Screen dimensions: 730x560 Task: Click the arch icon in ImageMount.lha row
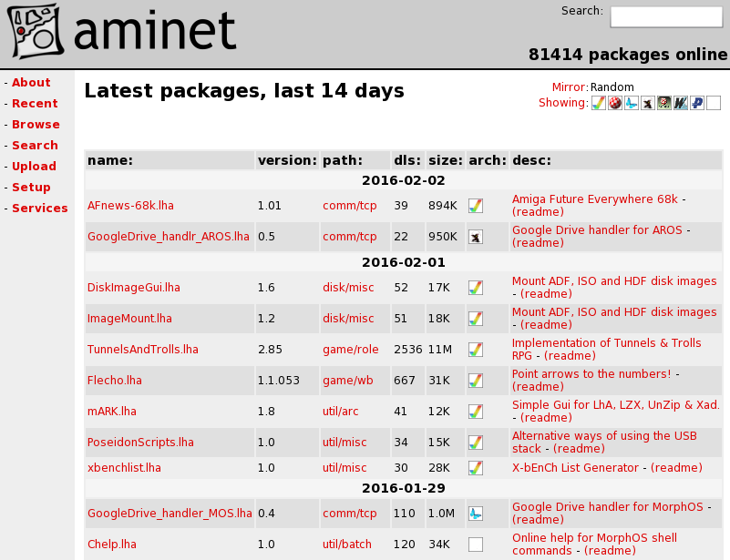[476, 319]
